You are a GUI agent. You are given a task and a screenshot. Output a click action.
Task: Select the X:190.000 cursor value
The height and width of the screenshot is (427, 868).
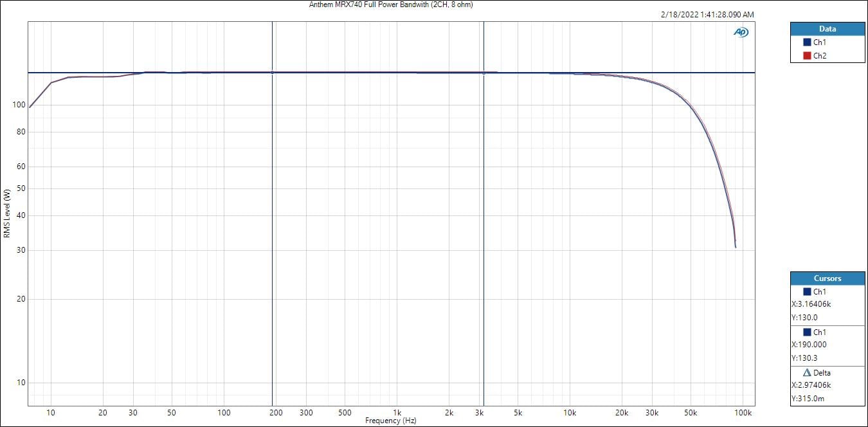coord(808,345)
